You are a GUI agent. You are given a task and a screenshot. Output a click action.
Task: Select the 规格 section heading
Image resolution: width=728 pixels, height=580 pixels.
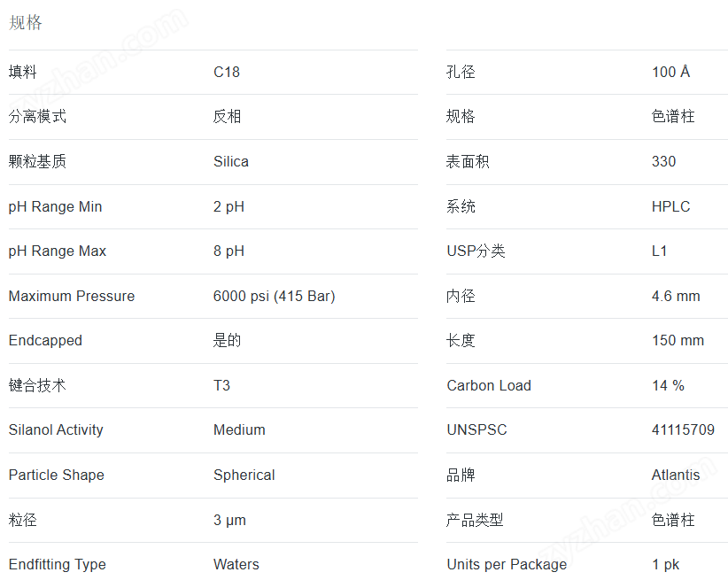(x=26, y=22)
